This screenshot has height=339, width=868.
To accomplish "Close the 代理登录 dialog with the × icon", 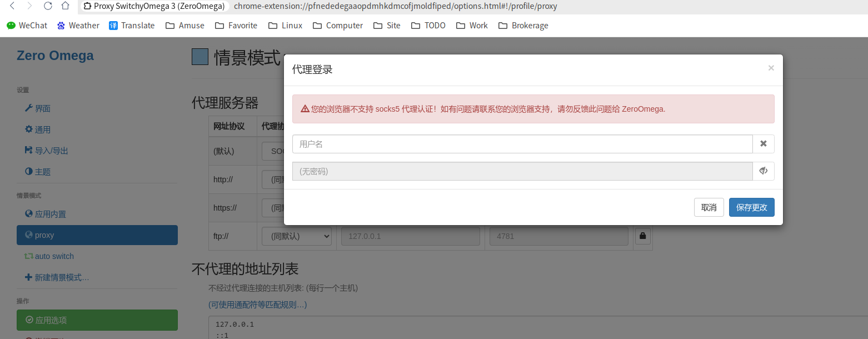I will pyautogui.click(x=771, y=68).
